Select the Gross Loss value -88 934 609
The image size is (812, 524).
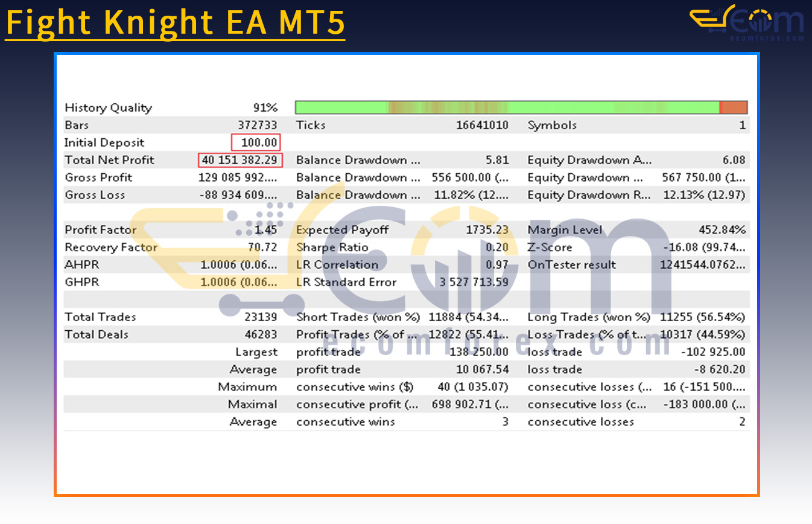239,196
